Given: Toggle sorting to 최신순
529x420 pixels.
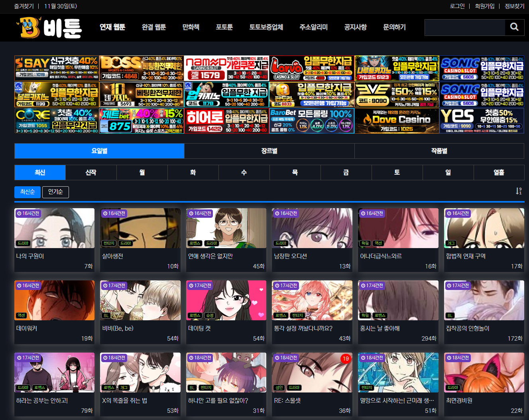Looking at the screenshot, I should coord(28,192).
